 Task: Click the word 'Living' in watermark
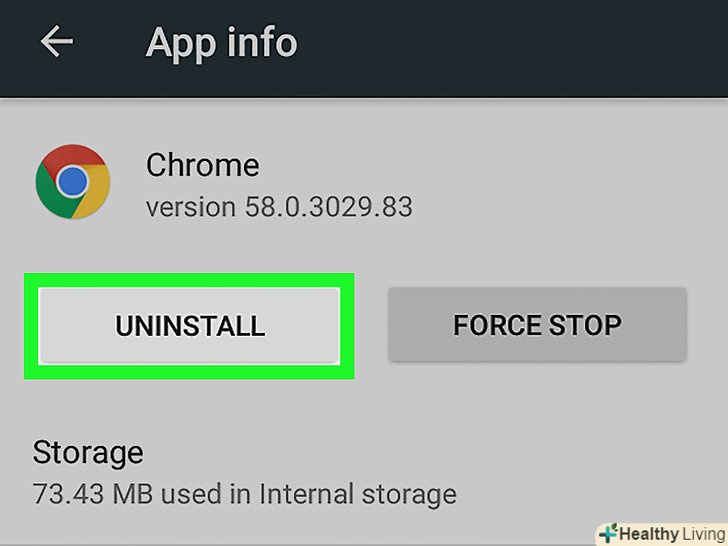point(697,533)
